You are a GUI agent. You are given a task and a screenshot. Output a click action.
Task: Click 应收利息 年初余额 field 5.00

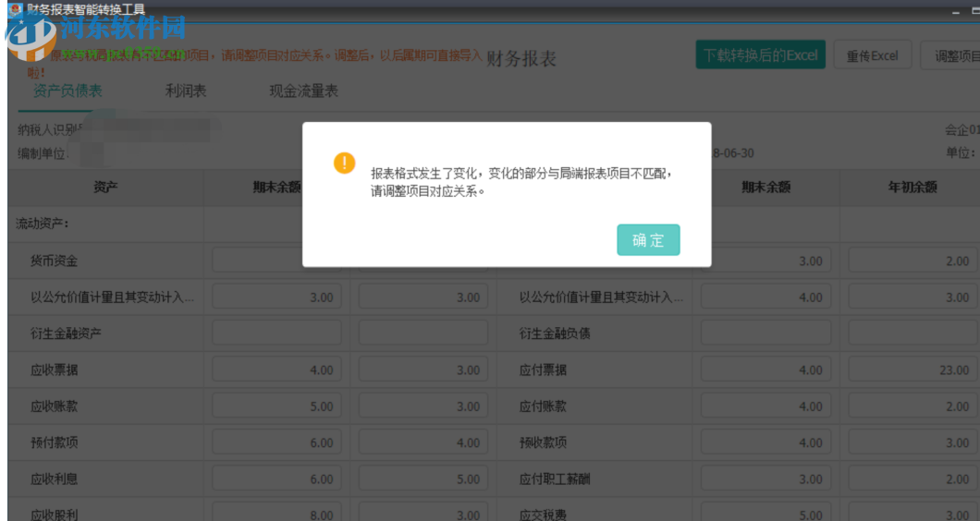tap(423, 478)
